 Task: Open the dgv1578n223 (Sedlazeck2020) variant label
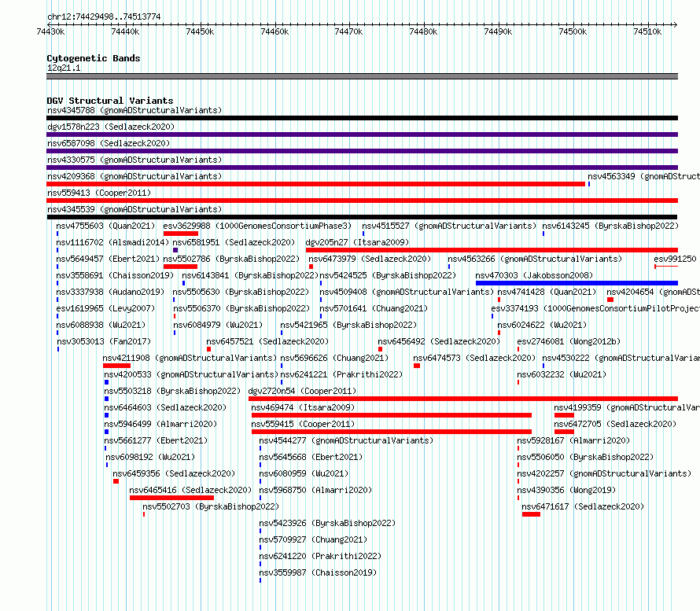pos(111,127)
